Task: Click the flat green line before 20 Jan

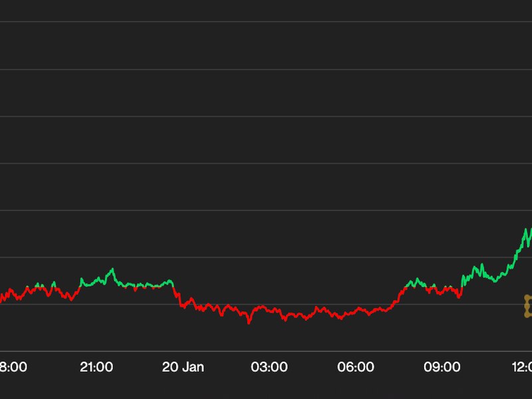Action: click(150, 285)
